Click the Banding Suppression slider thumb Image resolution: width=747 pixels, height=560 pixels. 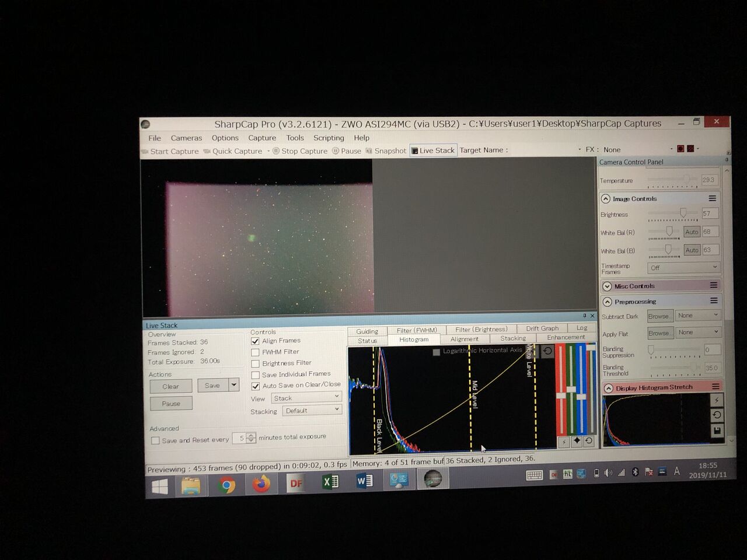coord(651,349)
